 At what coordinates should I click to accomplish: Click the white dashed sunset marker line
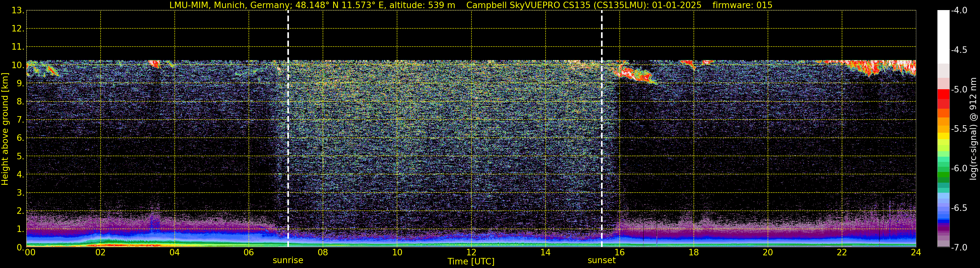(x=601, y=129)
